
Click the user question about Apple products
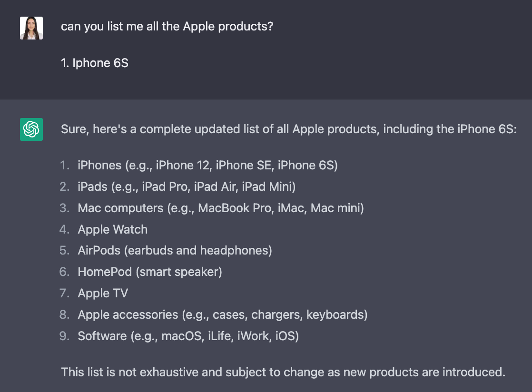pyautogui.click(x=167, y=27)
